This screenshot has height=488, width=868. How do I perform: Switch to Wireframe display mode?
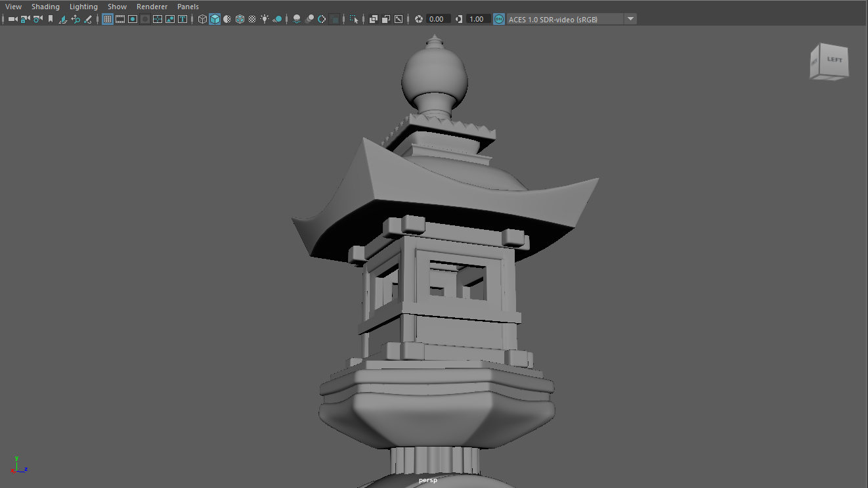pos(202,19)
